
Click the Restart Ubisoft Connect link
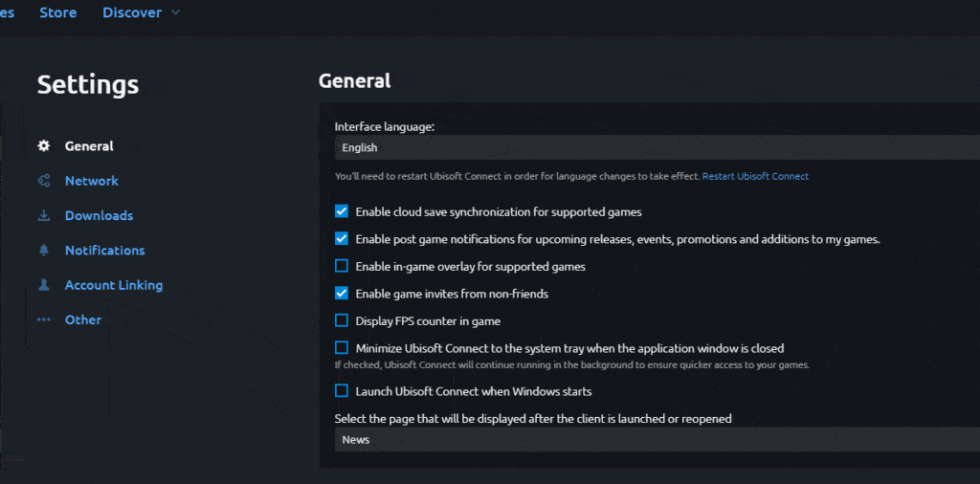tap(756, 177)
